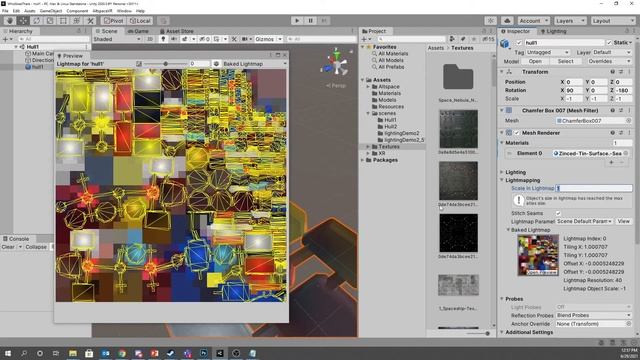Toggle the Stitch Seams checkbox
640x360 pixels.
(558, 213)
